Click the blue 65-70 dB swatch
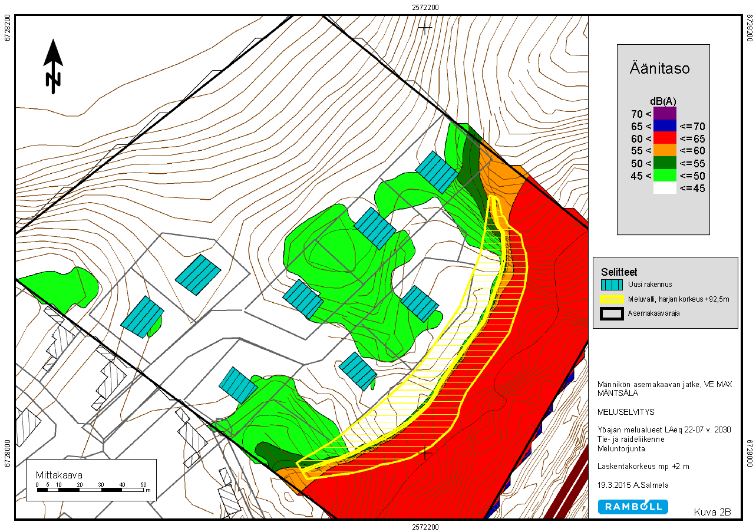The width and height of the screenshot is (756, 532). point(665,125)
